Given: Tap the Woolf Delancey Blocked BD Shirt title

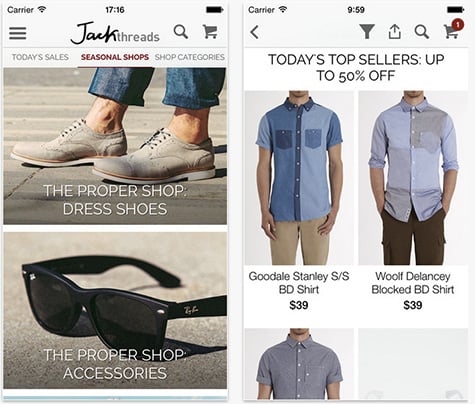Looking at the screenshot, I should [x=413, y=283].
